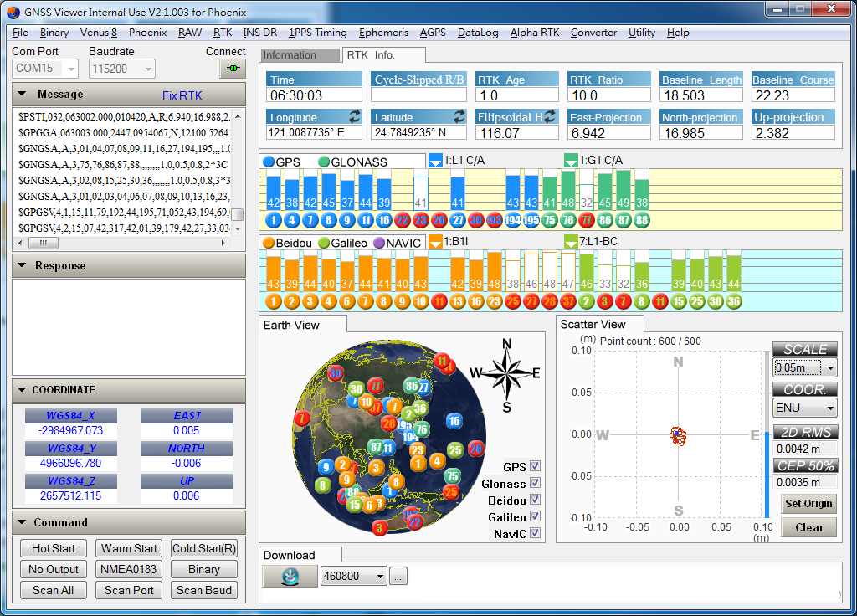This screenshot has height=616, width=857.
Task: Click the Download globe icon button
Action: coord(289,576)
